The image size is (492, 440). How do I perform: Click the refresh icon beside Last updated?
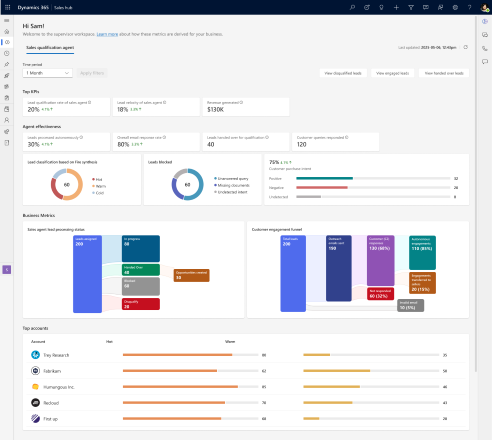(466, 47)
